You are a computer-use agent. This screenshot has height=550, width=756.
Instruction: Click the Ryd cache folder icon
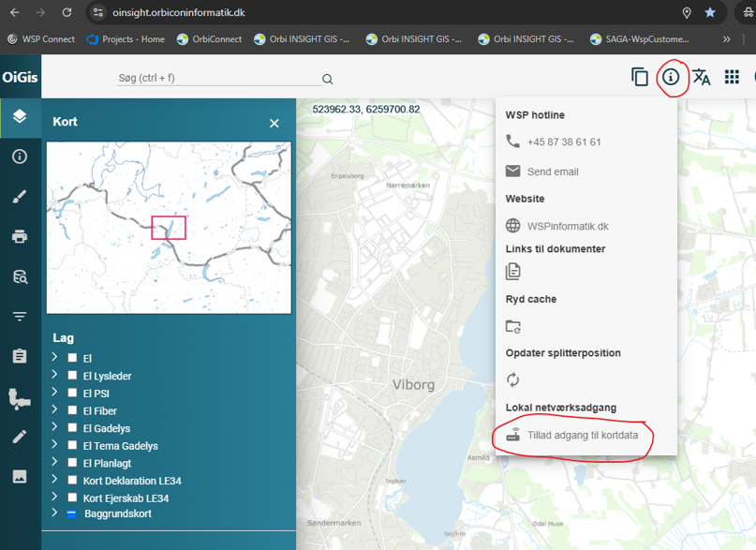513,326
